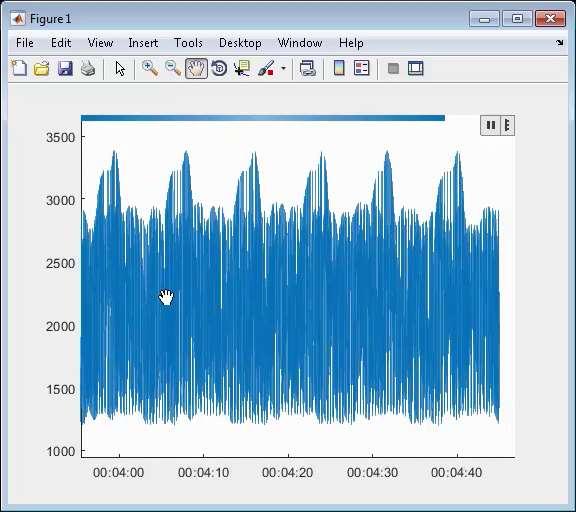Image resolution: width=576 pixels, height=512 pixels.
Task: Click the 00:04:40 time axis label
Action: click(457, 472)
